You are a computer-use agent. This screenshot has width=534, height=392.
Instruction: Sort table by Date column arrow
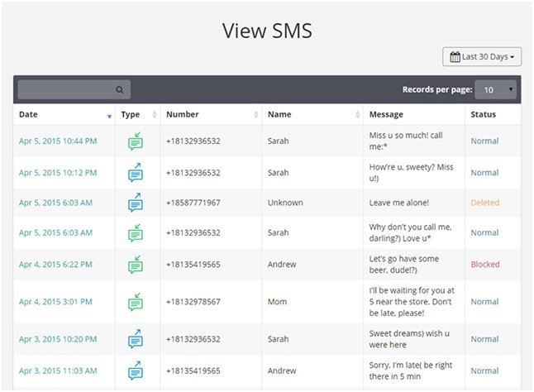pyautogui.click(x=109, y=117)
